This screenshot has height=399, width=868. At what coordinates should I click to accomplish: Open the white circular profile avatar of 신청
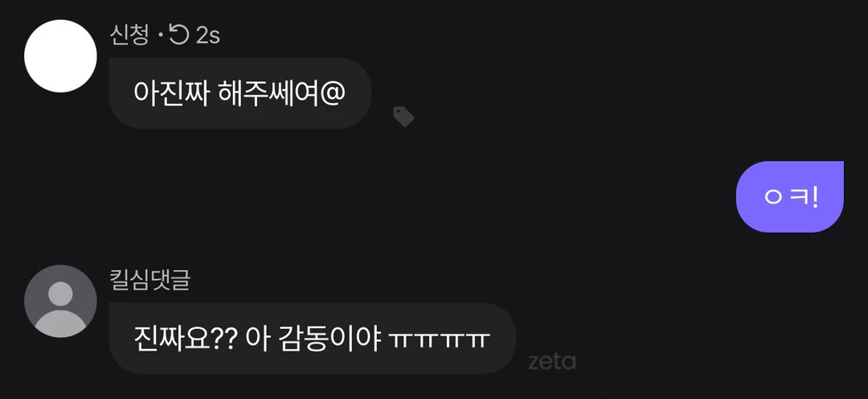[x=60, y=56]
